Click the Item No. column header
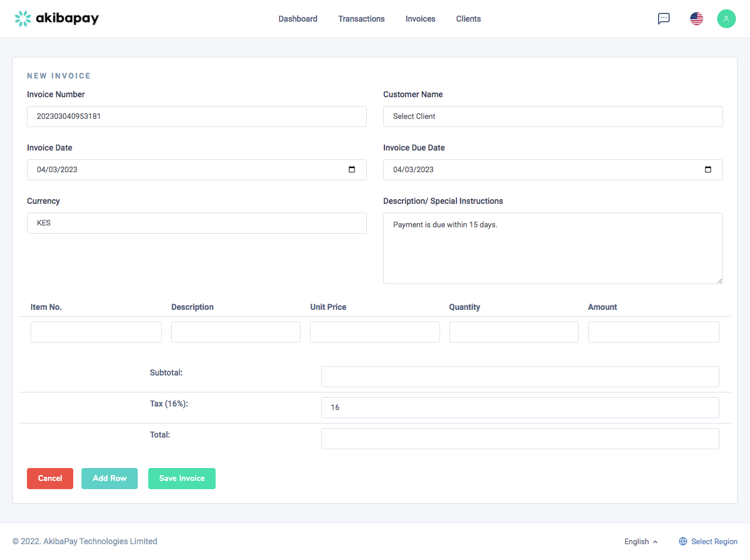The width and height of the screenshot is (750, 560). point(46,307)
